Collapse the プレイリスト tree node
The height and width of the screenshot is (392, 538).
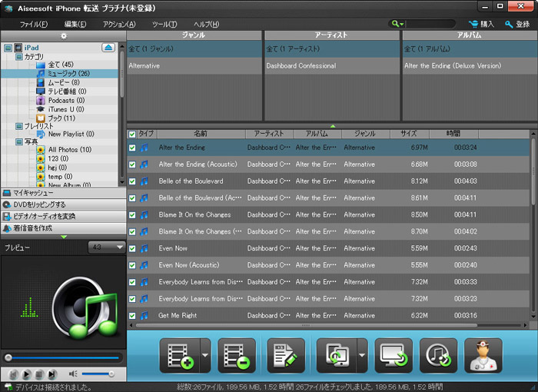pyautogui.click(x=19, y=126)
